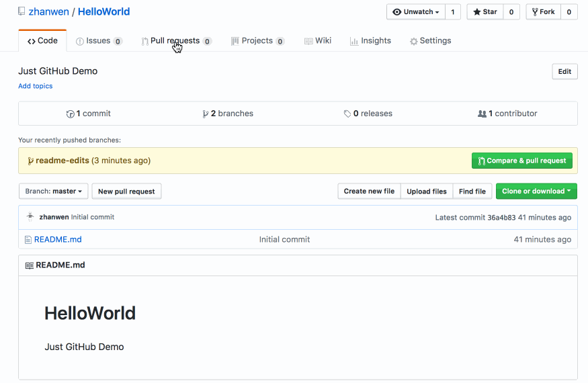The width and height of the screenshot is (588, 383).
Task: Click the Issues count badge
Action: click(x=118, y=41)
